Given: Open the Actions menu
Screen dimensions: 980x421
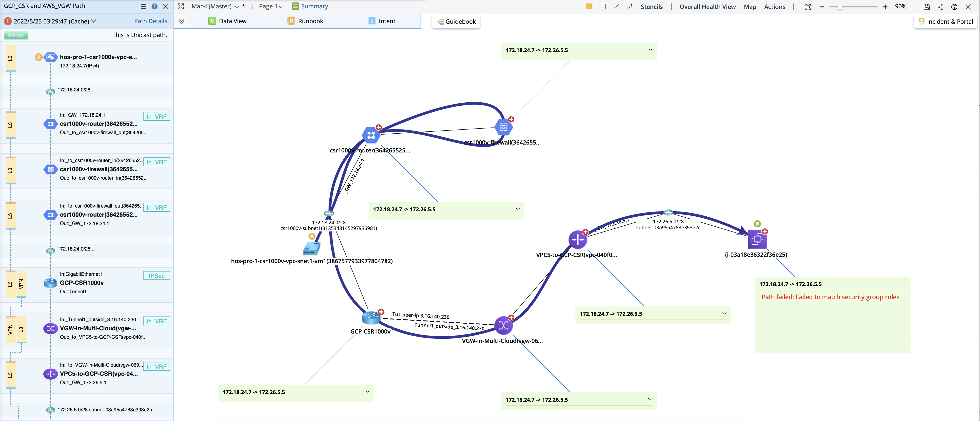Looking at the screenshot, I should (x=775, y=6).
